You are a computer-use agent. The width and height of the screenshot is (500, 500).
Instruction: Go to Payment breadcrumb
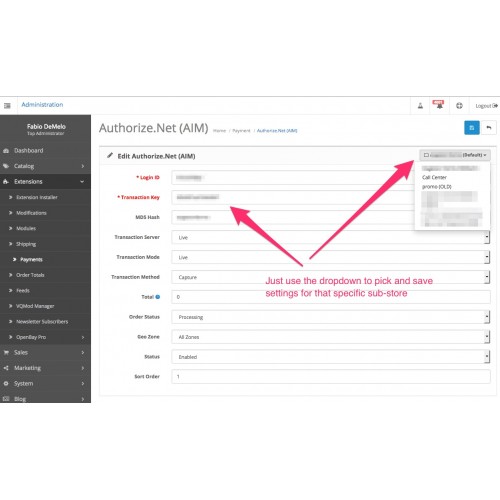tap(241, 131)
